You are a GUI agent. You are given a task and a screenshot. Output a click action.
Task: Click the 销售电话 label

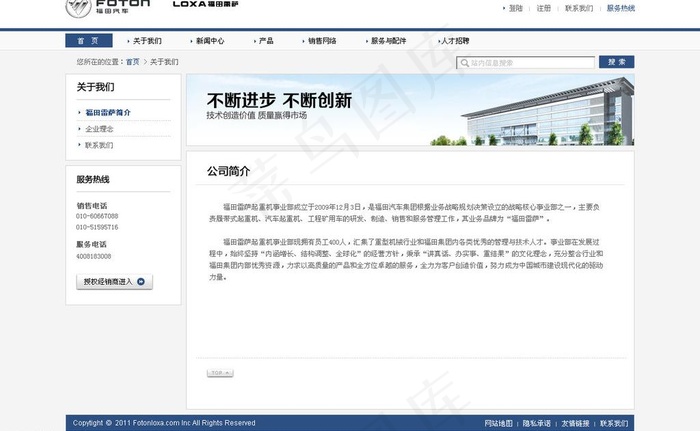92,205
